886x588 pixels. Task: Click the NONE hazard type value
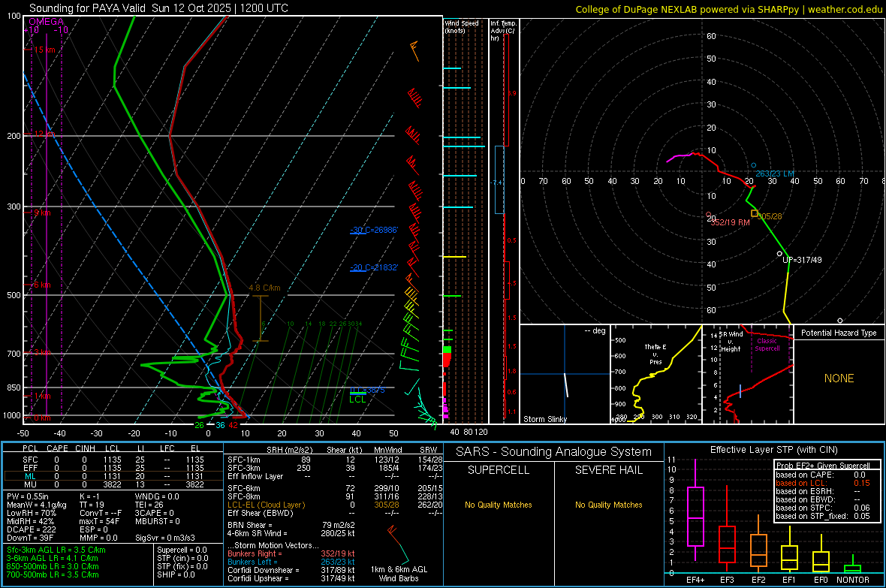click(839, 378)
